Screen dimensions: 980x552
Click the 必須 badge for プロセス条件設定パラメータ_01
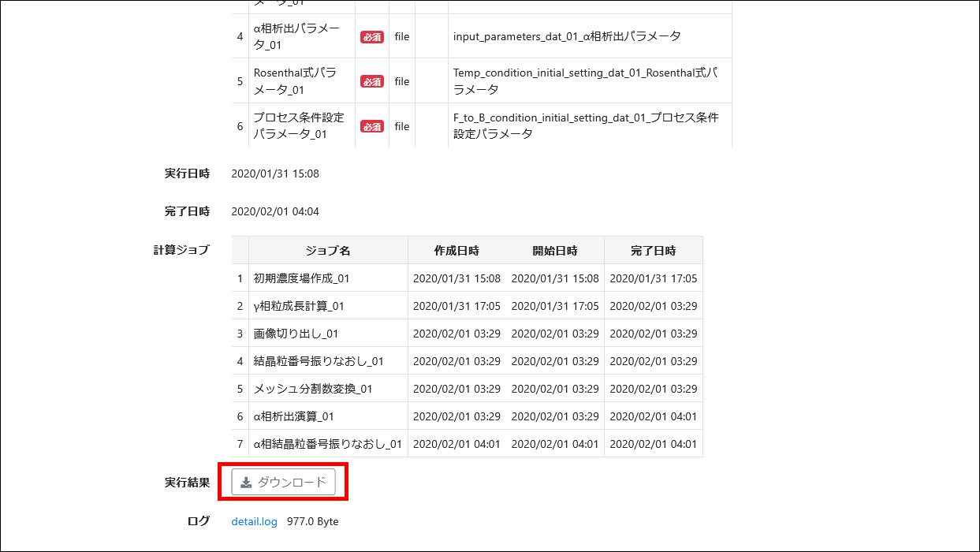[x=371, y=126]
